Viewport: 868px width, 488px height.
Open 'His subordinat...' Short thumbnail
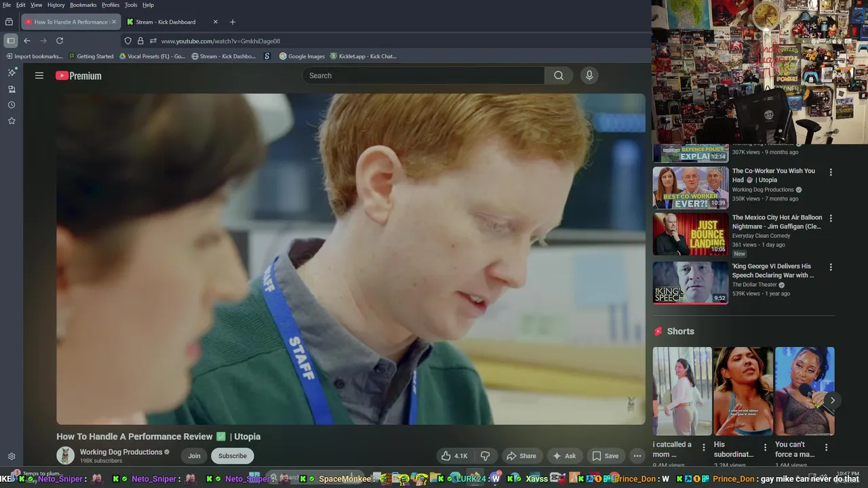point(743,391)
